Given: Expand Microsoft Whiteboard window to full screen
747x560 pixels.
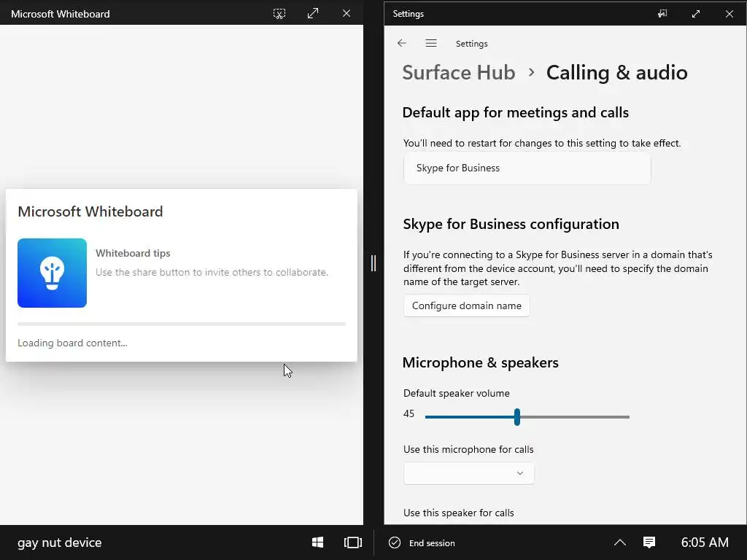Looking at the screenshot, I should 312,14.
